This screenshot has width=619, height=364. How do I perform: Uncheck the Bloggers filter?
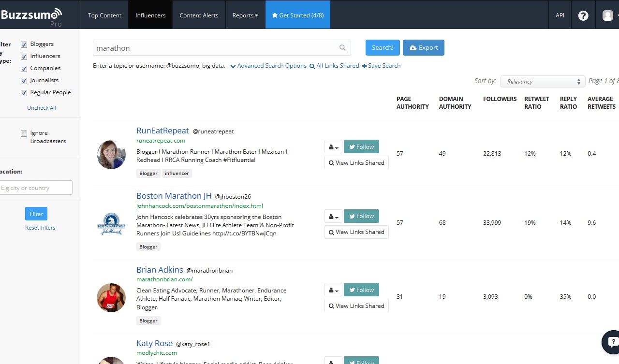click(24, 44)
